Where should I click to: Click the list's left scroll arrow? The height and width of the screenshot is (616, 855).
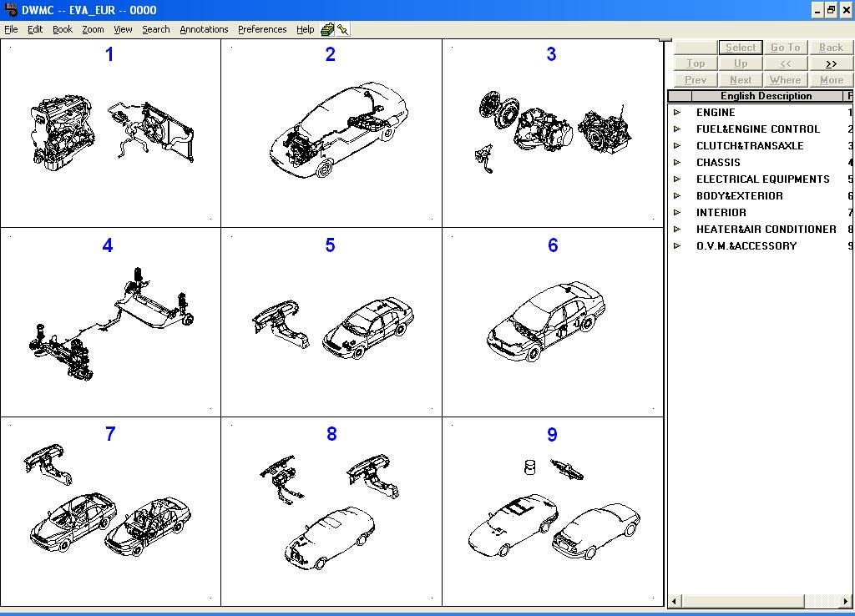tap(675, 601)
